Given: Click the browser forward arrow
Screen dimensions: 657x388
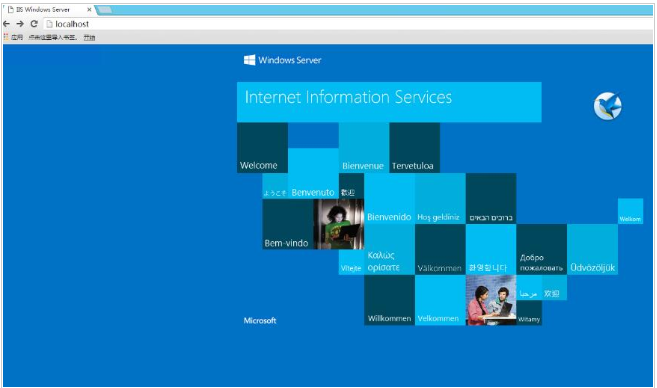Looking at the screenshot, I should (20, 24).
